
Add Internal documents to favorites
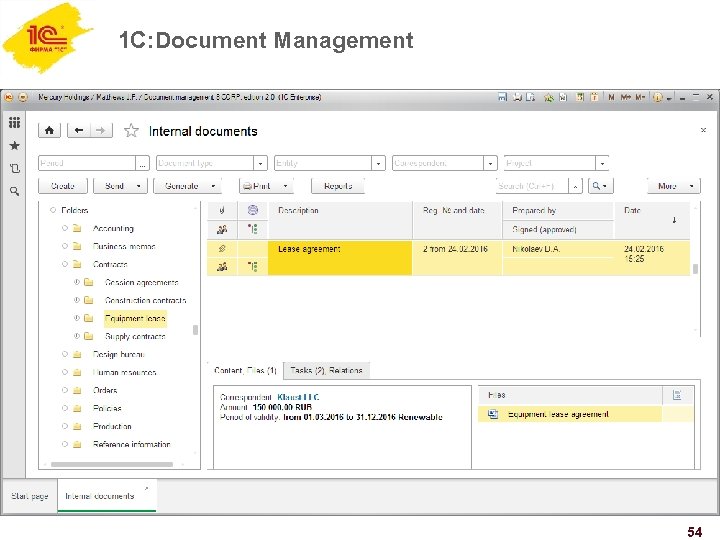[131, 131]
